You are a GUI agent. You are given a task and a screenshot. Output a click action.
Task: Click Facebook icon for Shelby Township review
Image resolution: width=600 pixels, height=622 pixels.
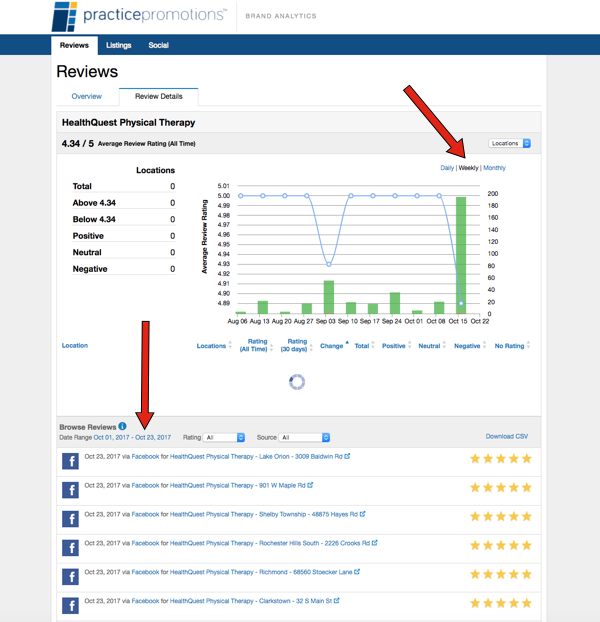point(70,519)
